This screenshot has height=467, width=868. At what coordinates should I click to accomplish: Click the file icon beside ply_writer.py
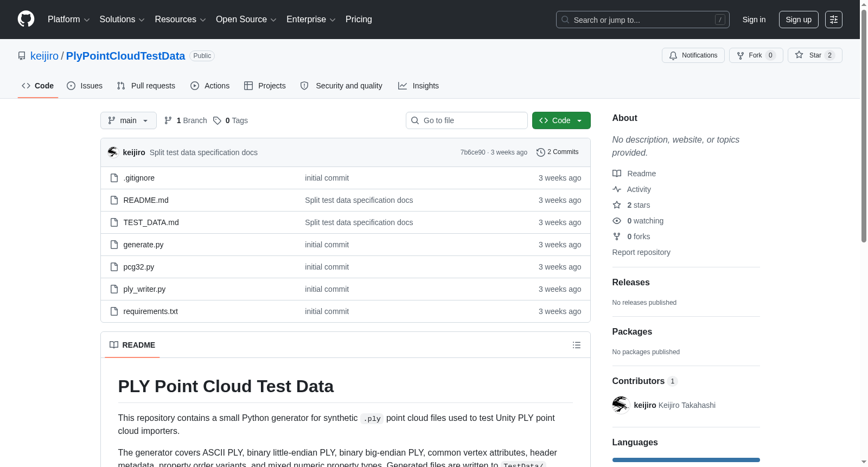(x=114, y=289)
